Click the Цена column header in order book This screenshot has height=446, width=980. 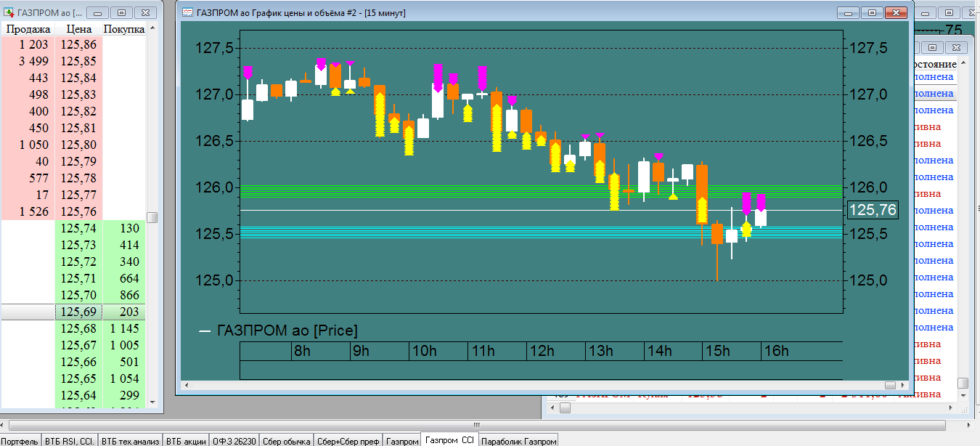[x=78, y=29]
